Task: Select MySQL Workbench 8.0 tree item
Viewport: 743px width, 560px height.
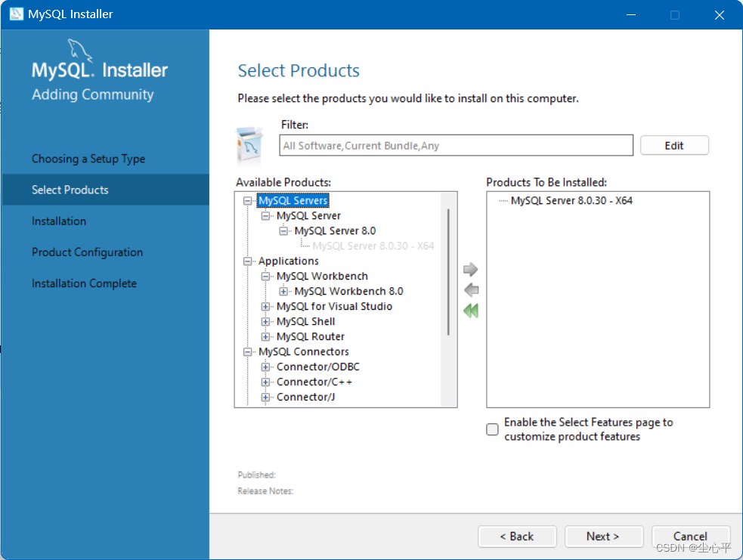Action: [x=348, y=292]
